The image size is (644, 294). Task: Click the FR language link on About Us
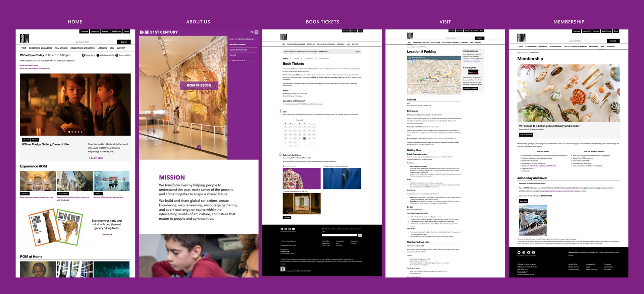[x=252, y=32]
